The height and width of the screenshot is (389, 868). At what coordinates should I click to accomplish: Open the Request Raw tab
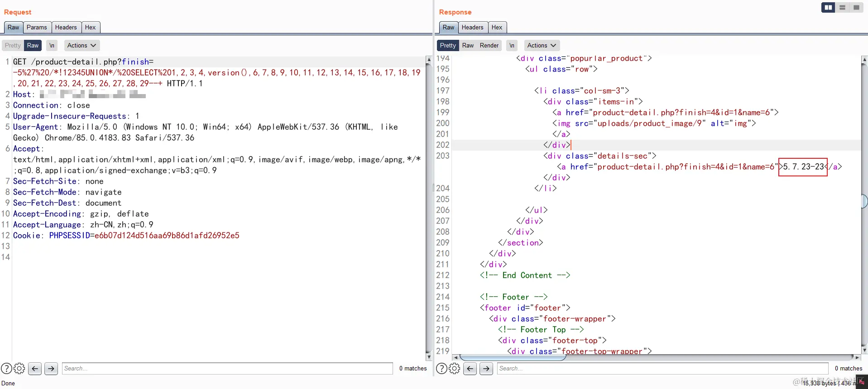pos(13,27)
